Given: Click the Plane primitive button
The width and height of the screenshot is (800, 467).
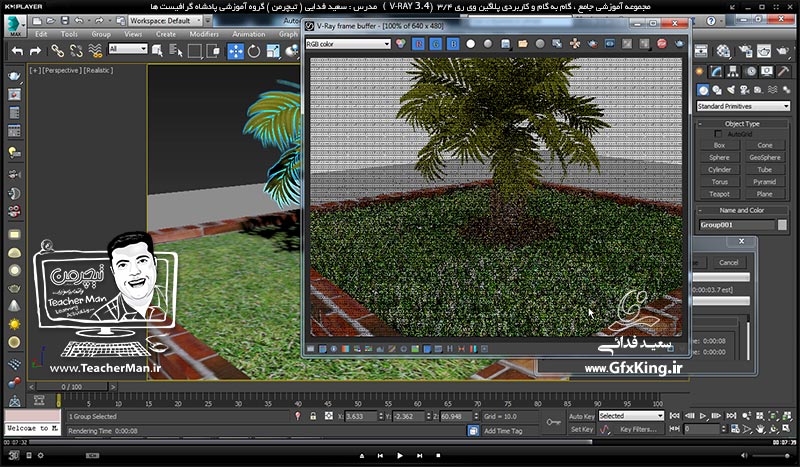Looking at the screenshot, I should [765, 194].
